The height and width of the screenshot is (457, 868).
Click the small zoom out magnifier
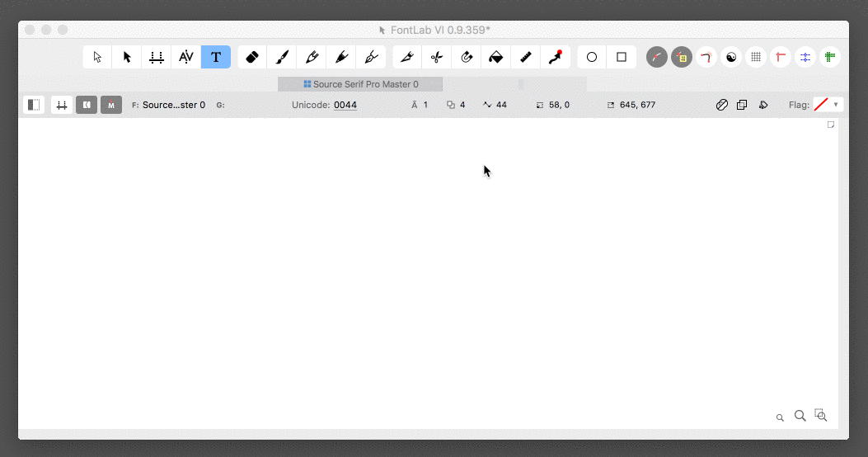point(780,417)
